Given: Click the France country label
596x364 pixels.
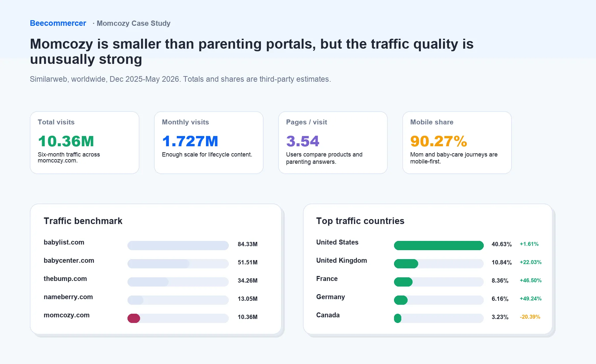Looking at the screenshot, I should pos(327,279).
